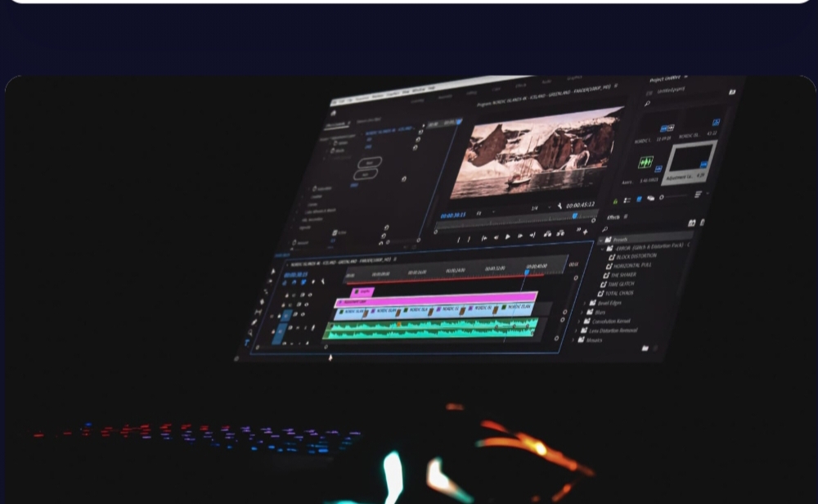Step forward one frame in Program monitor

pyautogui.click(x=520, y=236)
